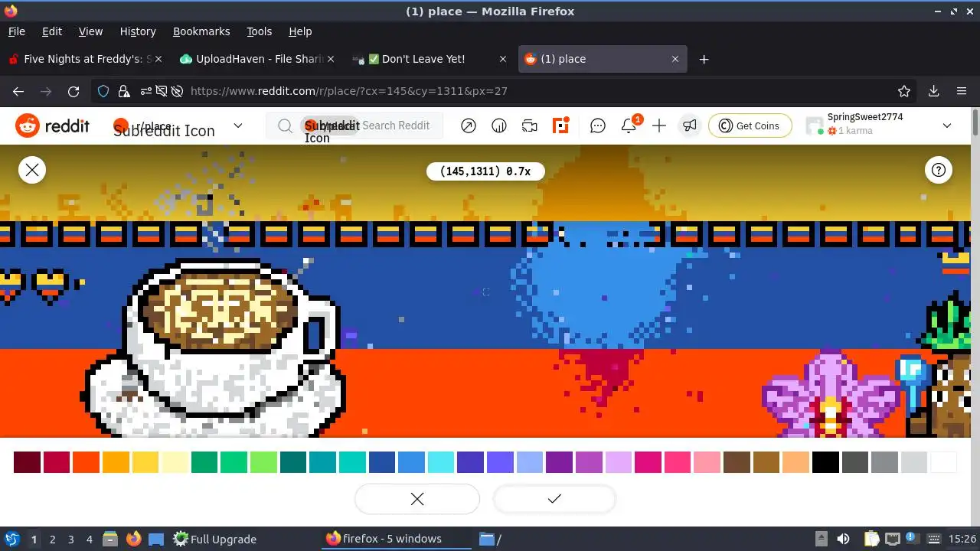Image resolution: width=980 pixels, height=551 pixels.
Task: Open the Help menu
Action: tap(300, 31)
